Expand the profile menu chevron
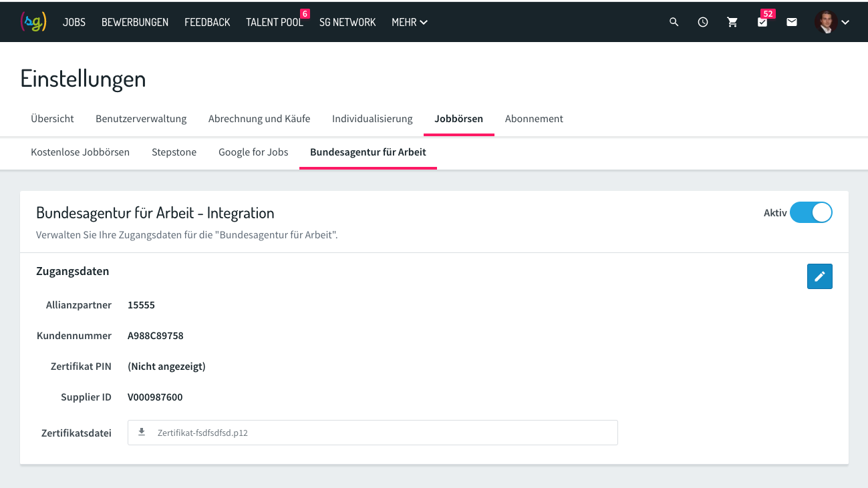 pos(845,23)
